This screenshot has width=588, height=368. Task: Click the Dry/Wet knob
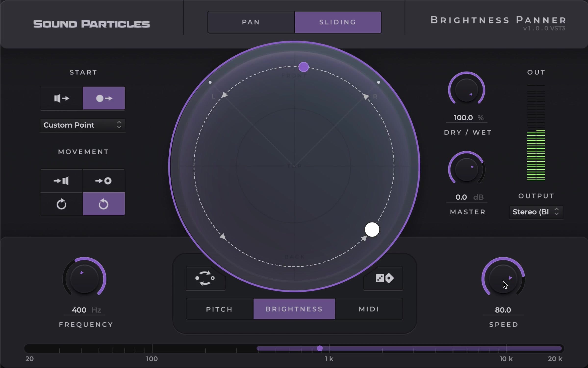pos(467,90)
